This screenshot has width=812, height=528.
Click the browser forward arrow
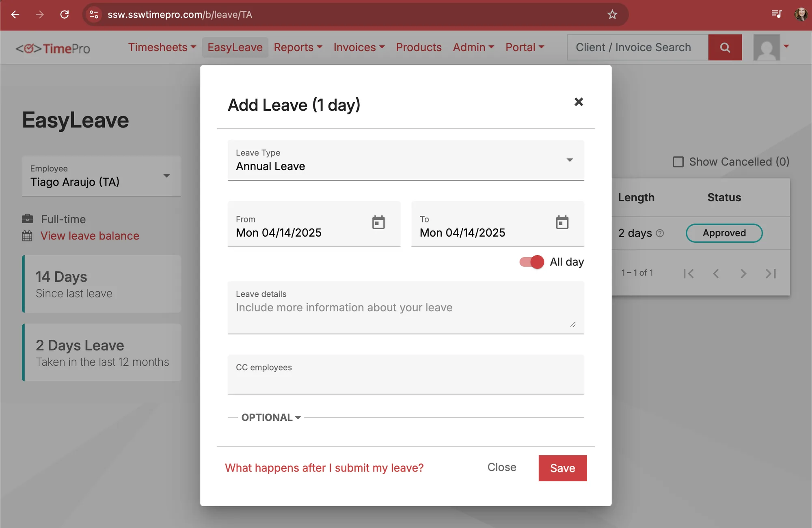pyautogui.click(x=39, y=15)
